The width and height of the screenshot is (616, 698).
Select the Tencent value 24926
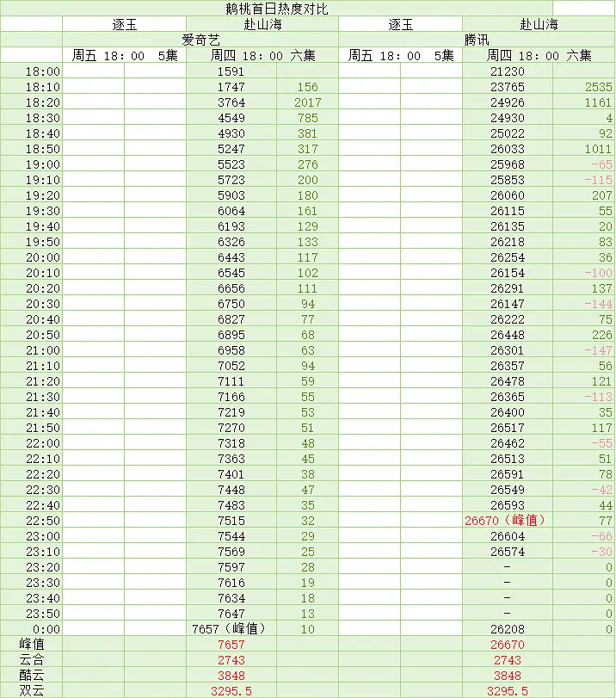(508, 102)
